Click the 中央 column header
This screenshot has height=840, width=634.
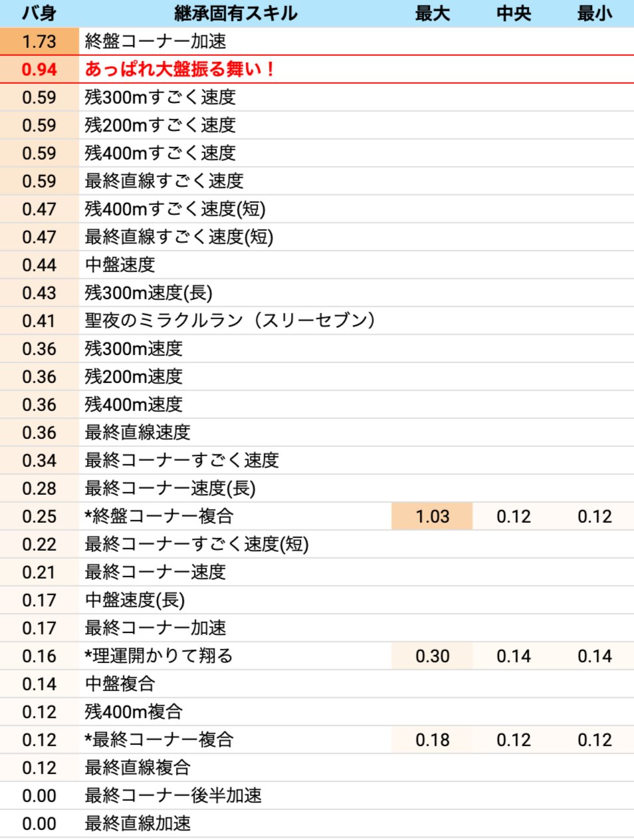click(x=513, y=13)
